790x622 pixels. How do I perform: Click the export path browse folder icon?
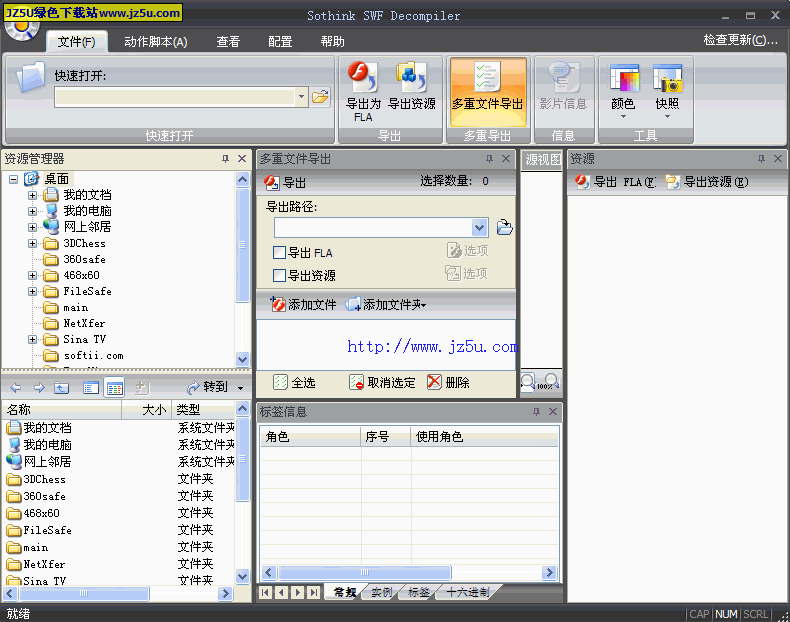504,227
